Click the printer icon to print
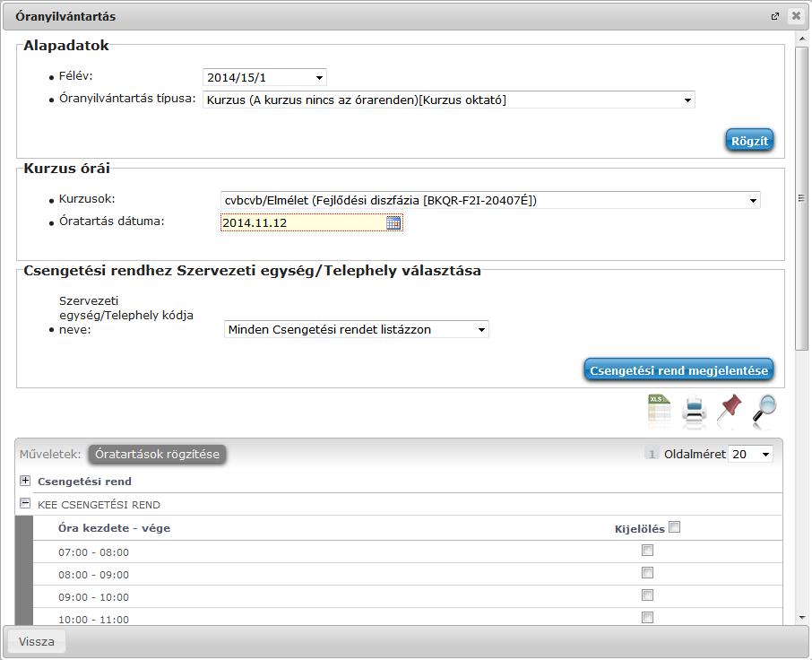This screenshot has width=812, height=660. point(694,411)
